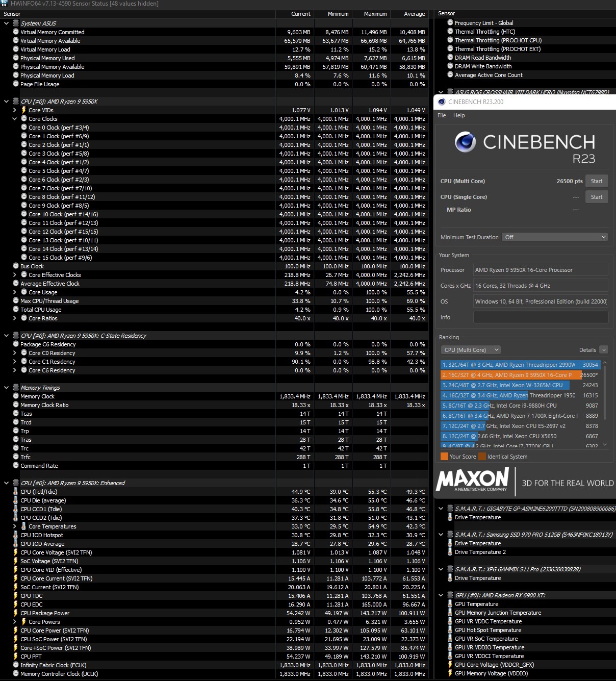616x681 pixels.
Task: Collapse the S.M.A.R.T. GIGABYTE drive group
Action: [441, 509]
